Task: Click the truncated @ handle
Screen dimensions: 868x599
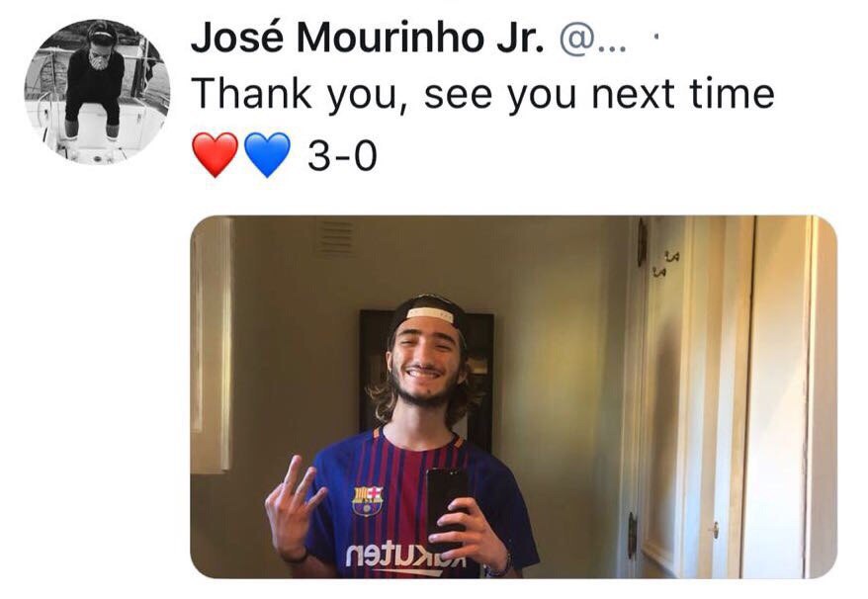Action: pyautogui.click(x=593, y=41)
